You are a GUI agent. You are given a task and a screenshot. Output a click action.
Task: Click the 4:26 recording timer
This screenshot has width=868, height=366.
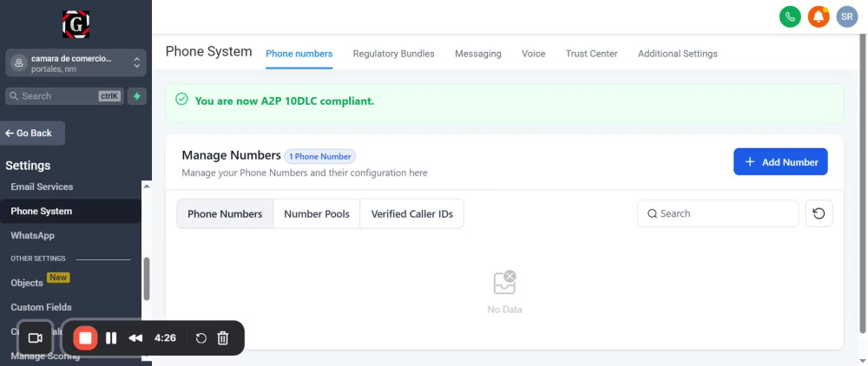pyautogui.click(x=165, y=337)
